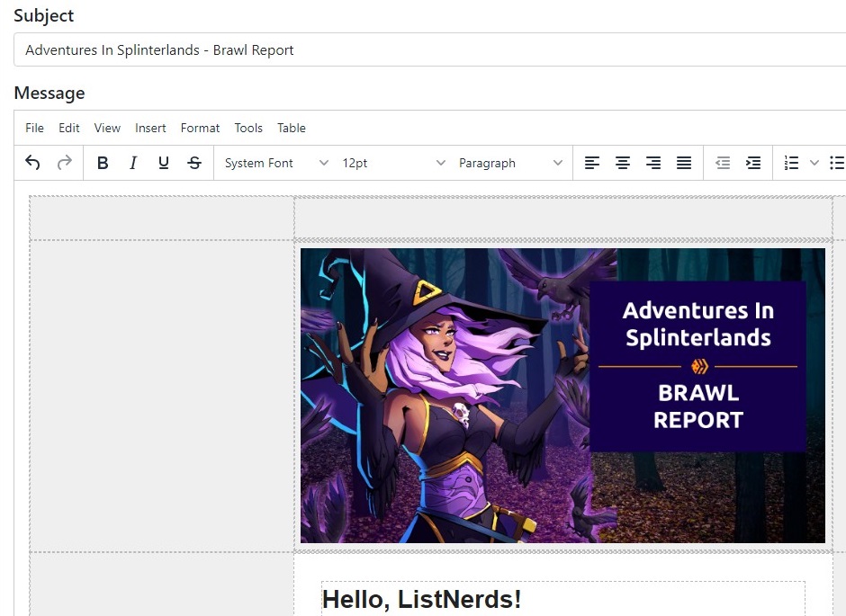This screenshot has height=616, width=846.
Task: Open the Edit menu
Action: 69,128
